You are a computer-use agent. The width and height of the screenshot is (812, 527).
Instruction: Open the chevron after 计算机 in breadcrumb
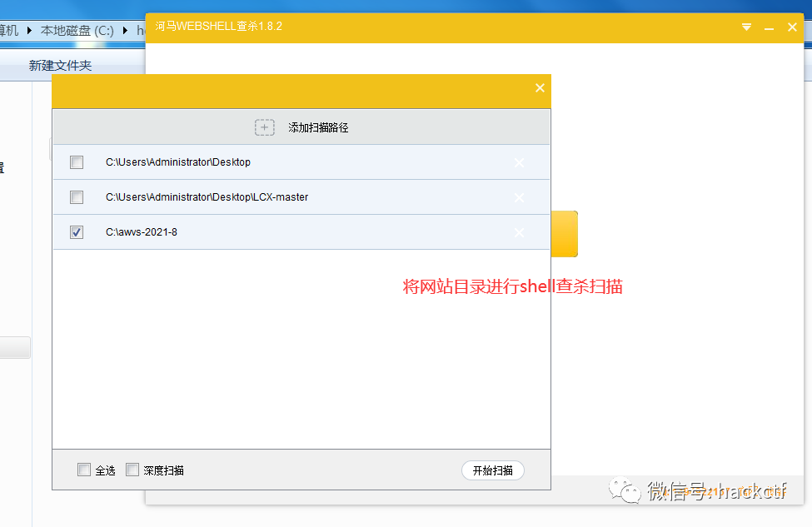tap(28, 30)
